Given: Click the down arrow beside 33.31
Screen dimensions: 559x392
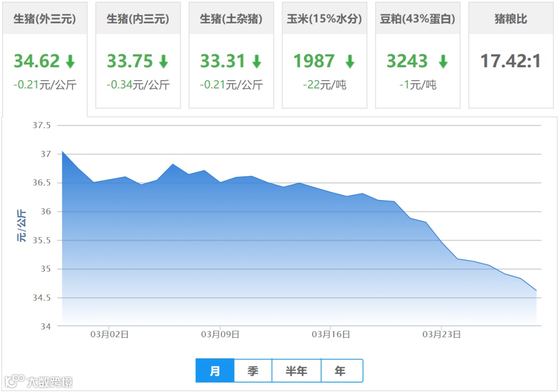Looking at the screenshot, I should (257, 61).
